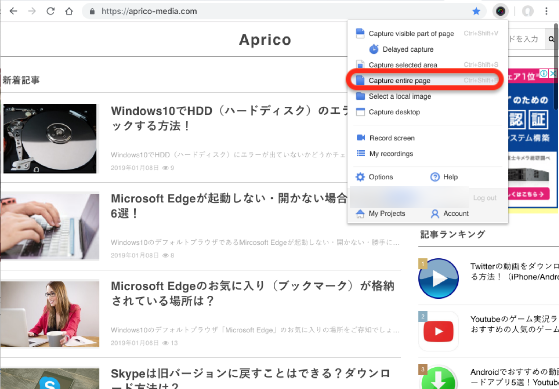Image resolution: width=559 pixels, height=389 pixels.
Task: Open My Projects
Action: pyautogui.click(x=380, y=214)
